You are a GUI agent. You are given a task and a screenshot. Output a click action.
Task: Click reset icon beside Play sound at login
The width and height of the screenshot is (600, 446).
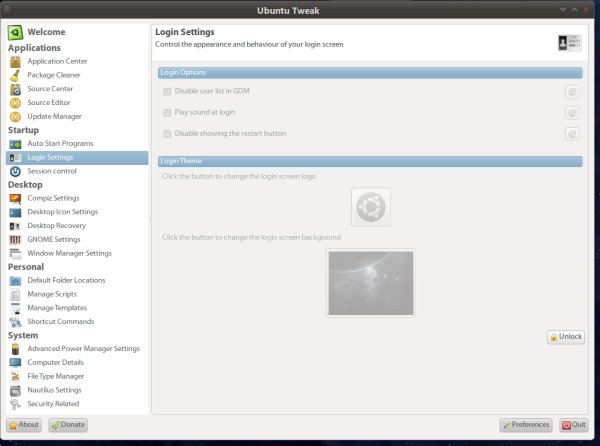[572, 113]
